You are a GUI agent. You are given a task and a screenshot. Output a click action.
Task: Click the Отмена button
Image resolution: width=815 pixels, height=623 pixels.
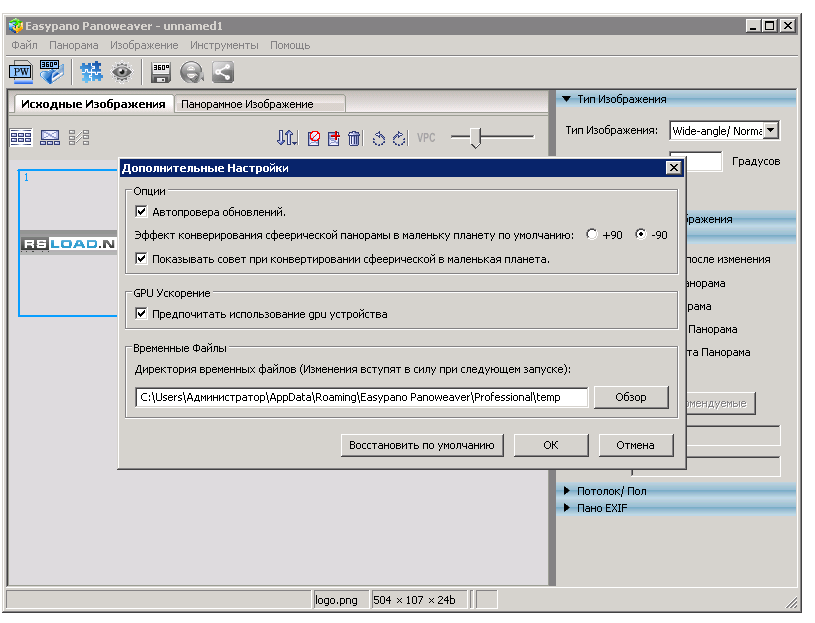click(636, 445)
